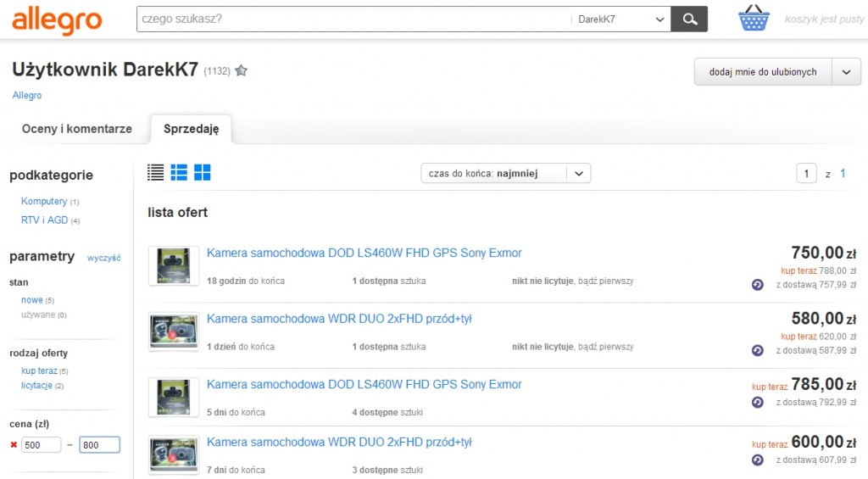Switch to list with thumbnails view icon

click(x=179, y=173)
